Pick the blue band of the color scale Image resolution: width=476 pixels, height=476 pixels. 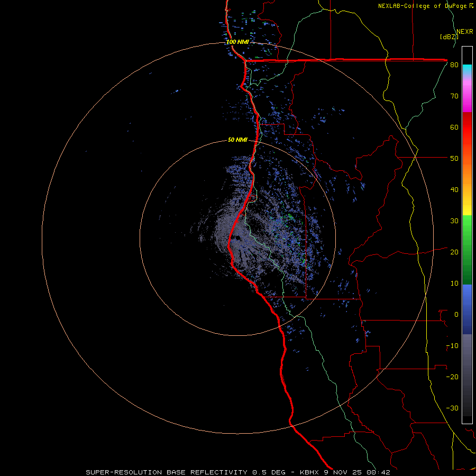coord(467,309)
